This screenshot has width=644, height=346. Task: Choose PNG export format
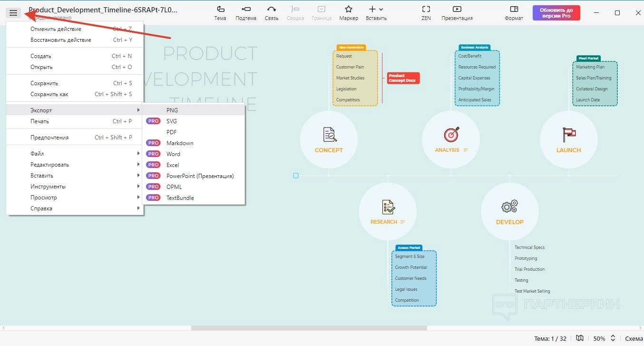tap(172, 110)
